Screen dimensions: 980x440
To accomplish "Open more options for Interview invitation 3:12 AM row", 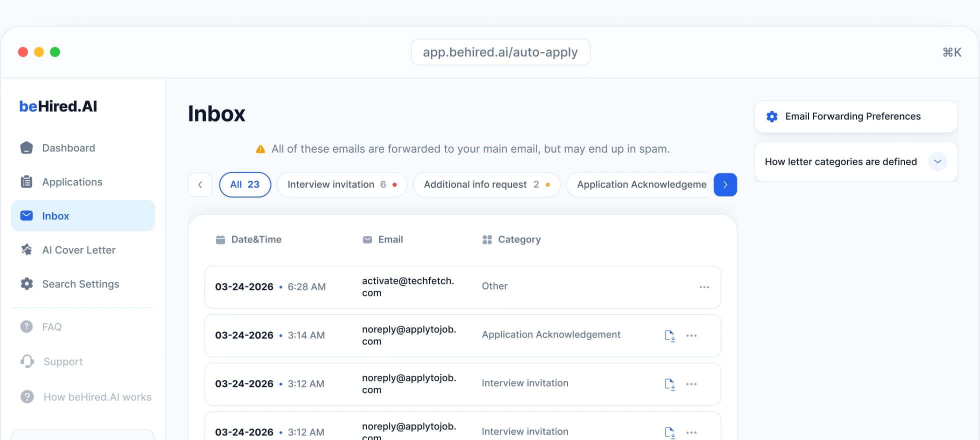I will click(x=691, y=384).
